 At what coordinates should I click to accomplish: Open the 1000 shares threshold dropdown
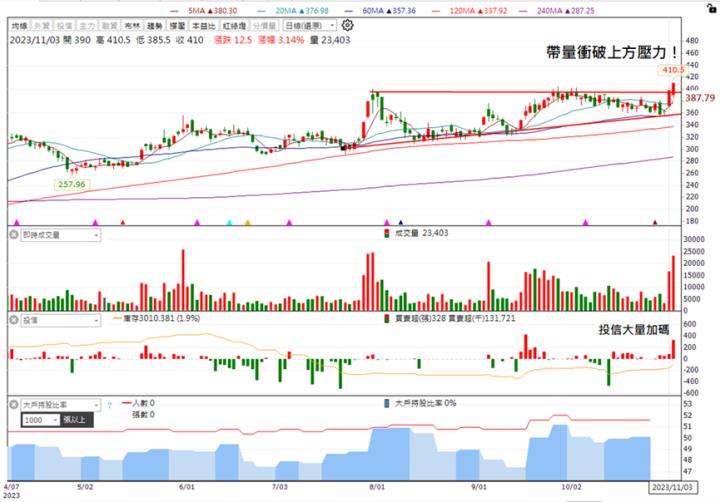tap(41, 420)
